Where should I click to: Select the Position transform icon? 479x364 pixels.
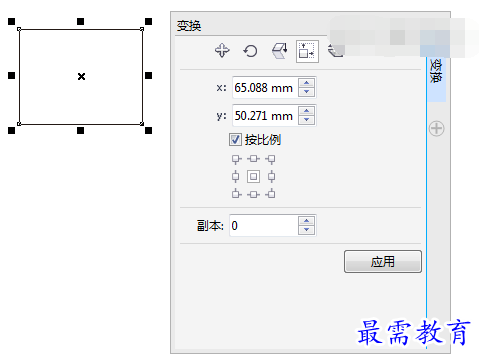pyautogui.click(x=222, y=51)
